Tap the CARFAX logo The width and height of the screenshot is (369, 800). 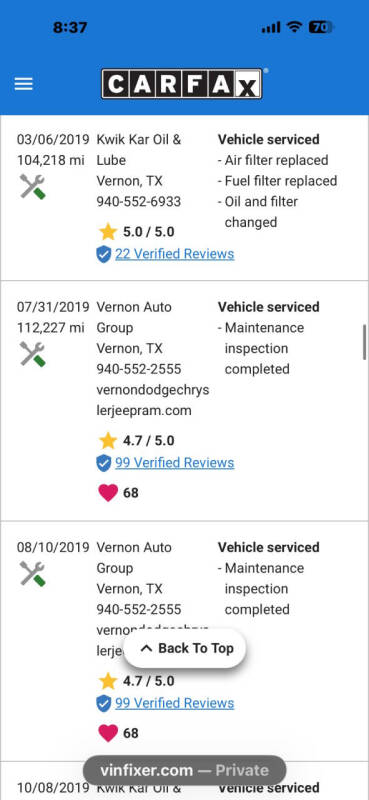[x=182, y=84]
